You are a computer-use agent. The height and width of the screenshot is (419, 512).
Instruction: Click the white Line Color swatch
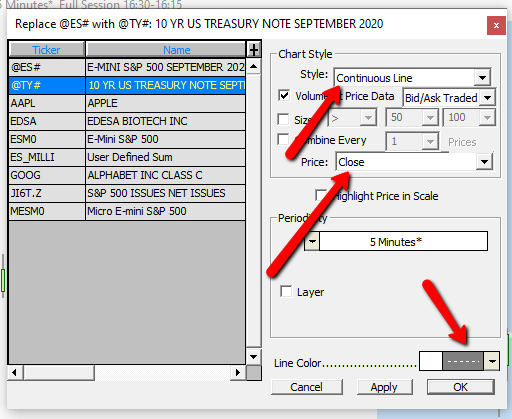[431, 361]
